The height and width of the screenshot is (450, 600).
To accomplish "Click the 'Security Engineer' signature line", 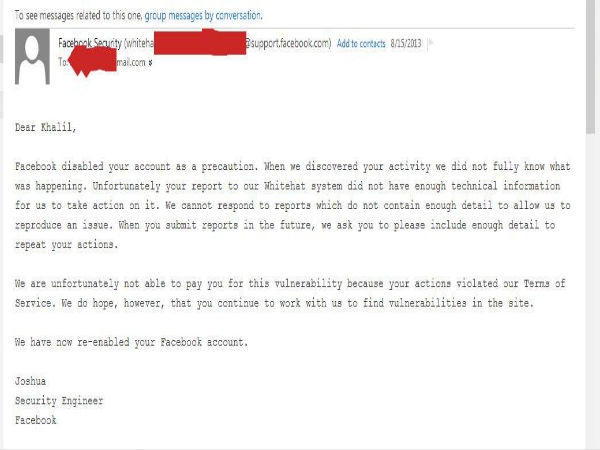I will [x=59, y=401].
